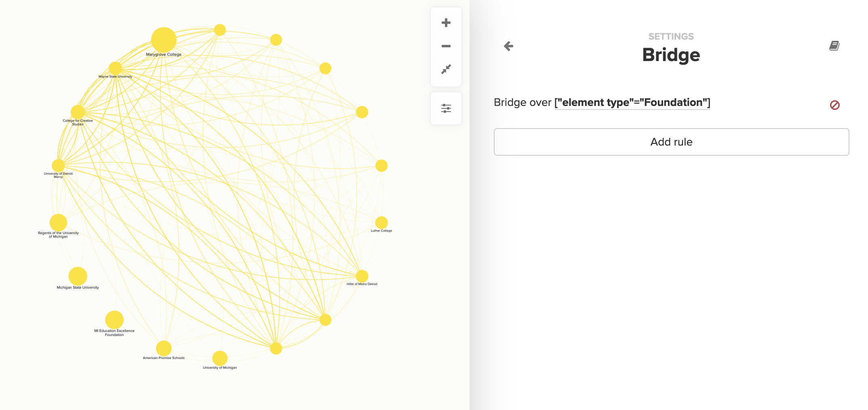The height and width of the screenshot is (410, 868).
Task: Edit the element type Foundation selector
Action: 632,103
